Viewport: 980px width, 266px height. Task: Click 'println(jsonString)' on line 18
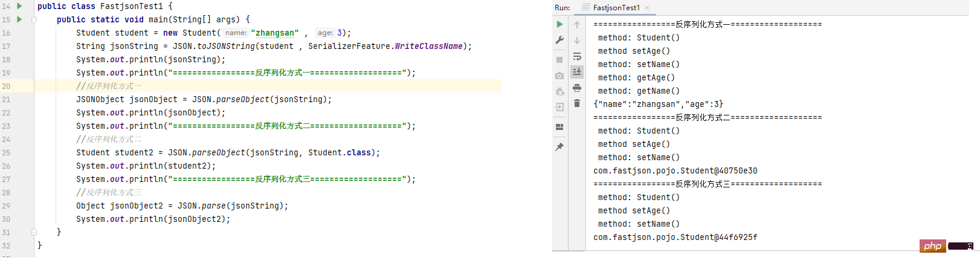[x=175, y=59]
